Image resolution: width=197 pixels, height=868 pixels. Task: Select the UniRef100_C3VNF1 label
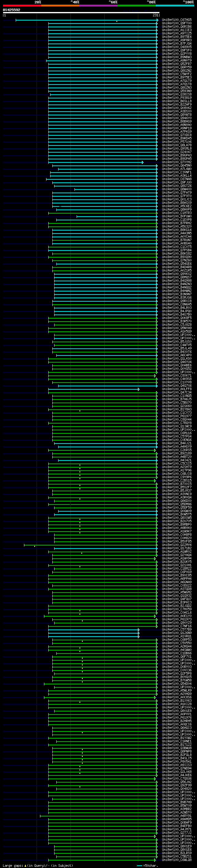click(177, 172)
